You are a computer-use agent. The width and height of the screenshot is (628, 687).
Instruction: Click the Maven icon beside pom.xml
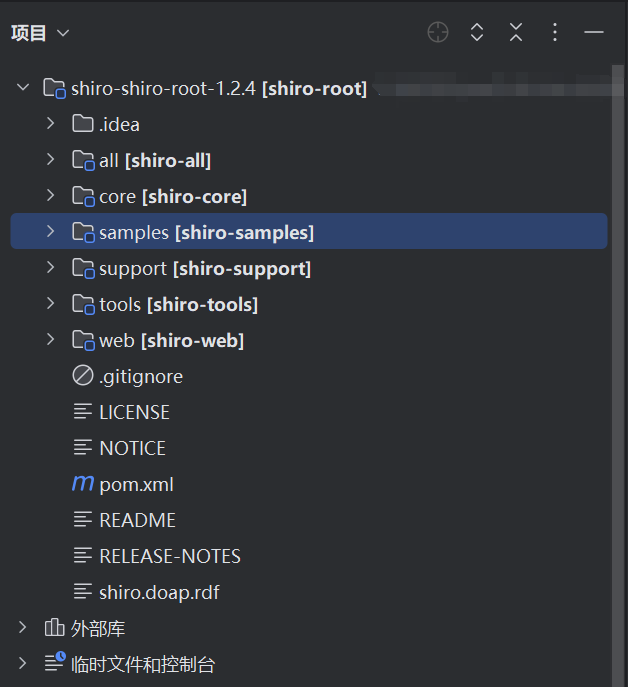[x=82, y=484]
